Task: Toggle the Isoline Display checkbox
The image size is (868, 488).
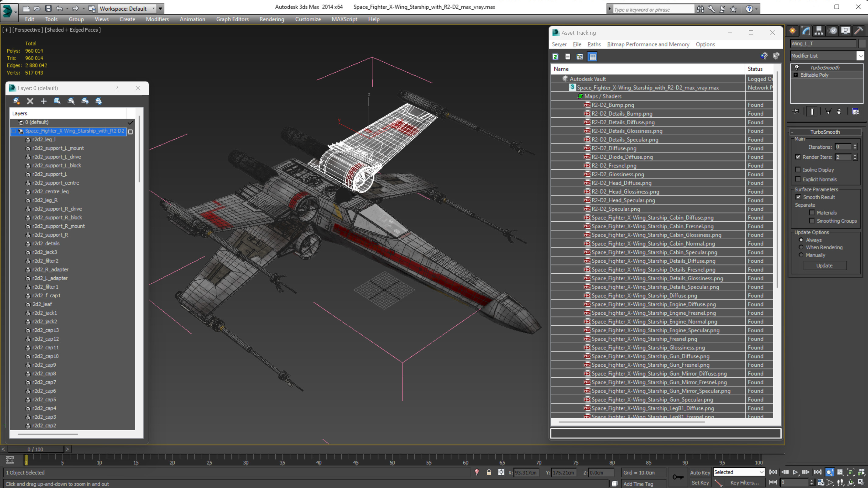Action: click(x=798, y=170)
